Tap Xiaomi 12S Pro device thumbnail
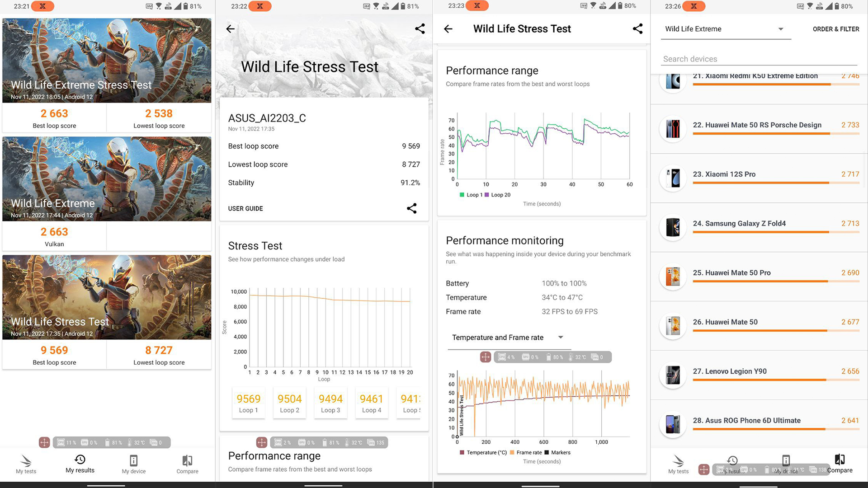The height and width of the screenshot is (488, 868). [x=673, y=178]
